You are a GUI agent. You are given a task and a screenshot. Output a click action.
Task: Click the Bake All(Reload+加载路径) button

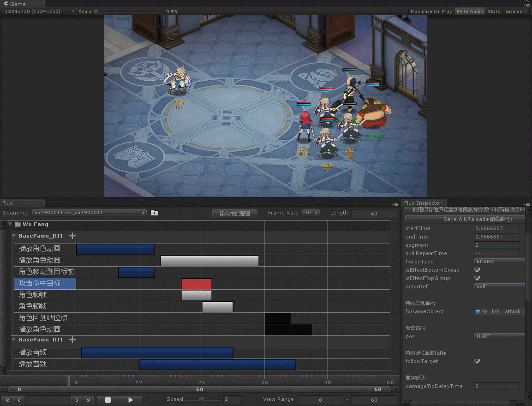click(465, 219)
